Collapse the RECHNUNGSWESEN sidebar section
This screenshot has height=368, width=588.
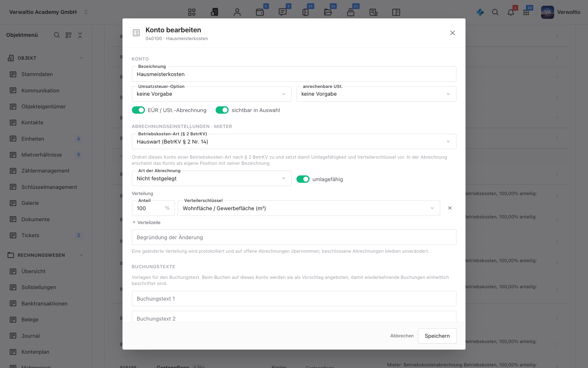(x=82, y=255)
